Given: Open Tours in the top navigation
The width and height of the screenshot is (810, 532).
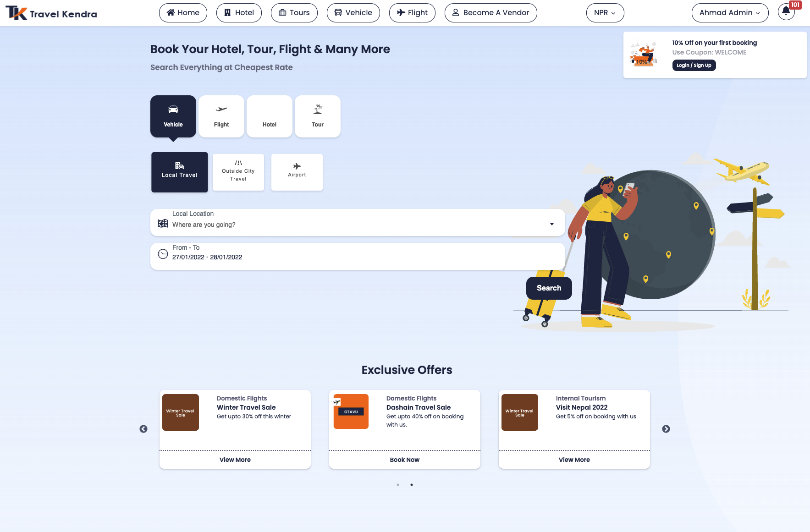Looking at the screenshot, I should click(x=294, y=13).
